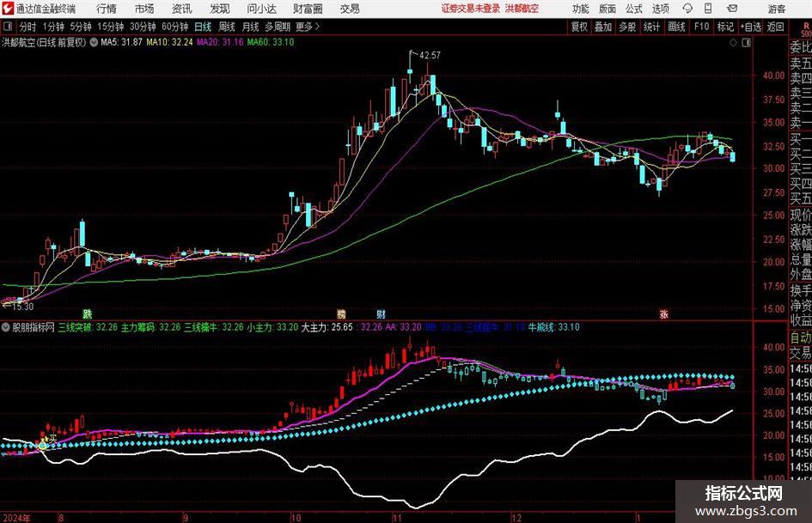Open the 财富圈 menu

point(308,9)
